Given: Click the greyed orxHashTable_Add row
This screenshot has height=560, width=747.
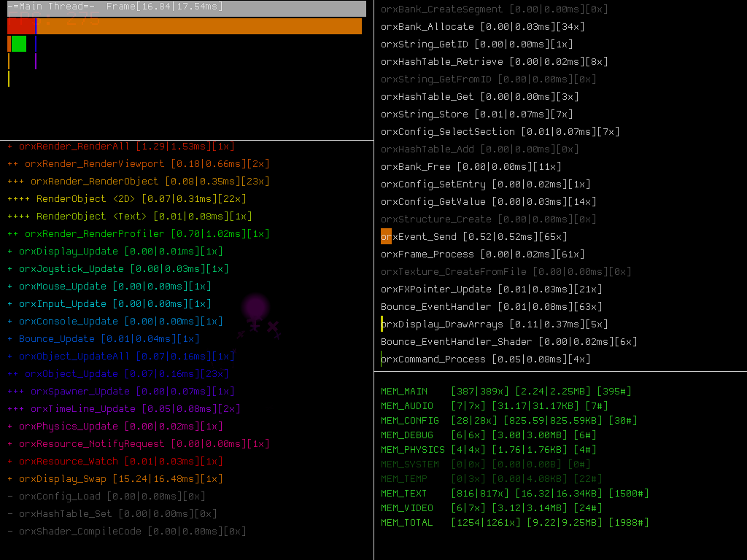Looking at the screenshot, I should (480, 149).
